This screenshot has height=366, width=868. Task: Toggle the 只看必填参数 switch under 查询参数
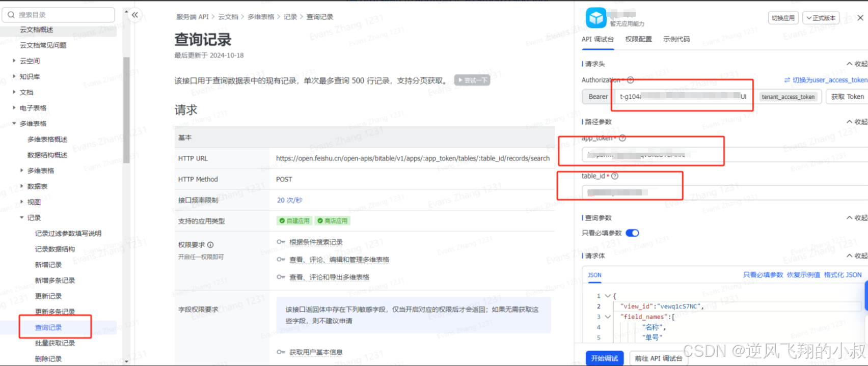coord(632,233)
